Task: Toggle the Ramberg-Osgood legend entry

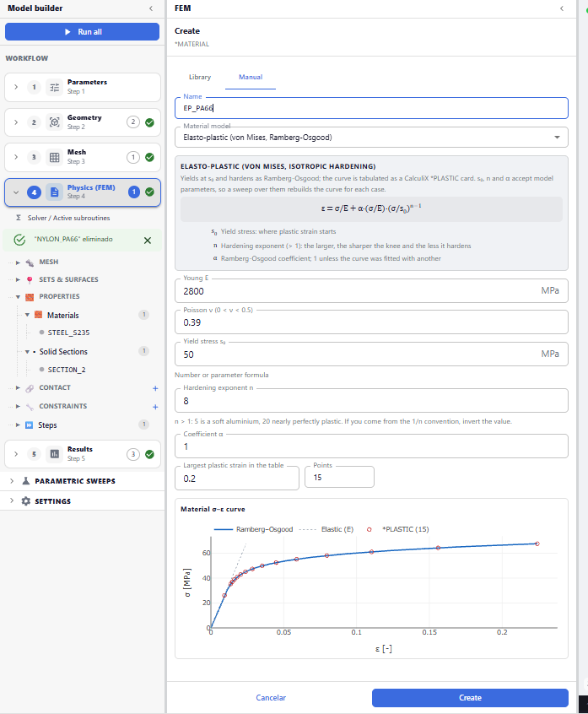Action: tap(253, 529)
